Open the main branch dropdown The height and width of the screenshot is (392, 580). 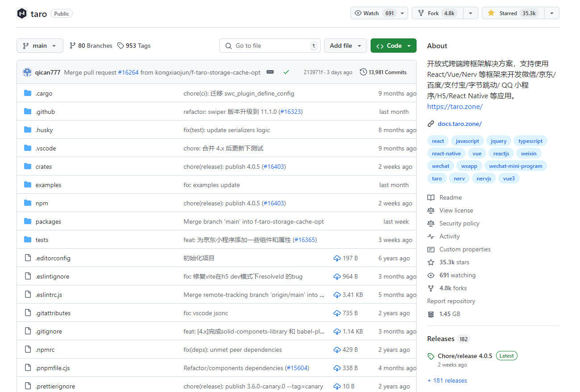tap(40, 46)
